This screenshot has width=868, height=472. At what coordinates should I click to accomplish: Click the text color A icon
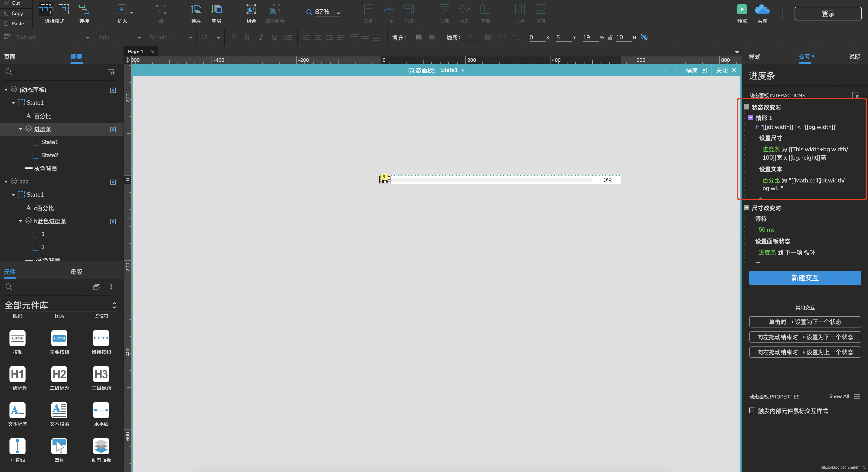click(x=233, y=37)
